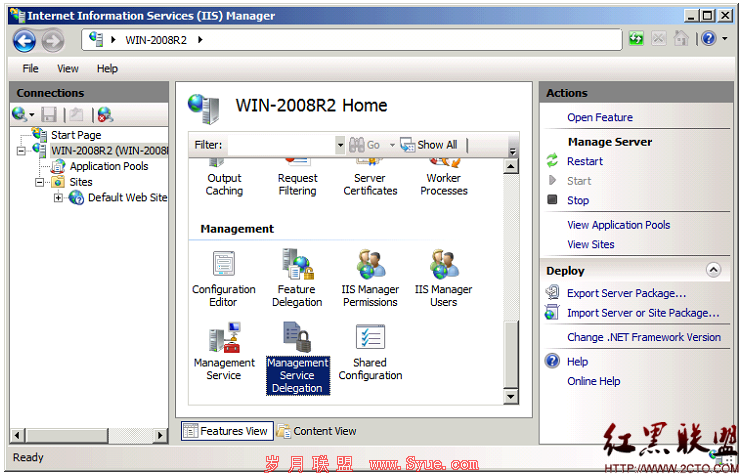Click Change .NET Framework Version link
741x474 pixels.
pos(644,337)
